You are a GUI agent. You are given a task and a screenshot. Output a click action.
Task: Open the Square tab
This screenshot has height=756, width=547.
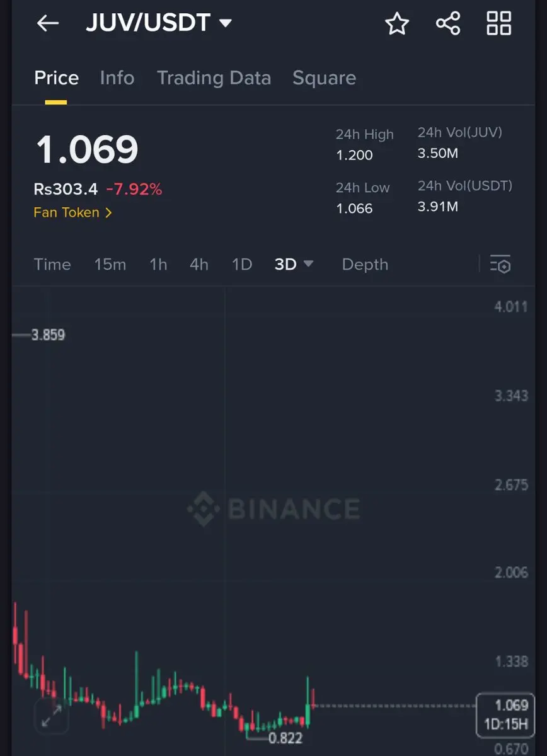324,78
